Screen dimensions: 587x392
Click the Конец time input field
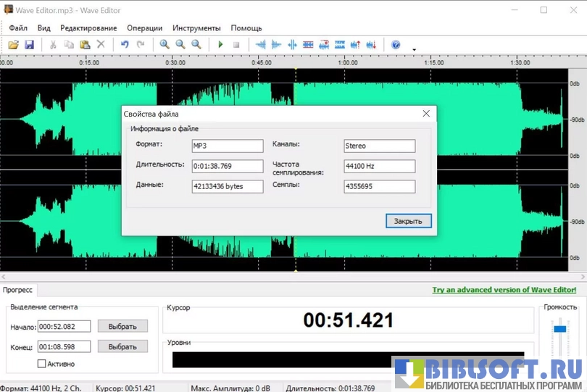65,347
